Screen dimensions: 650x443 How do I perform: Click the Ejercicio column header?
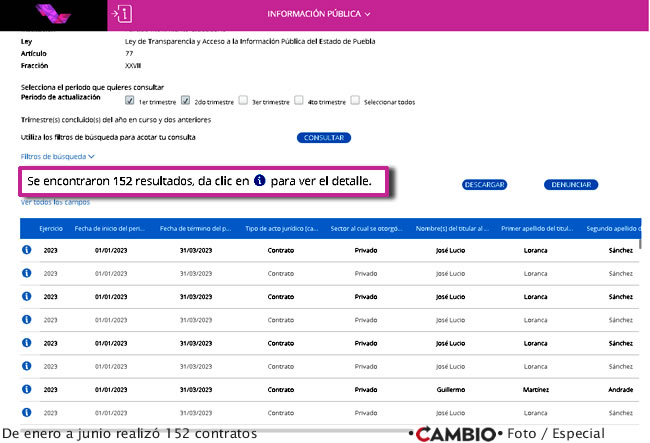tap(51, 228)
